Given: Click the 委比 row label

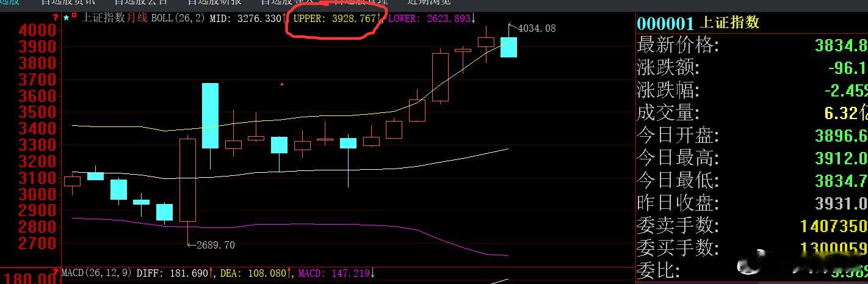Looking at the screenshot, I should [658, 271].
